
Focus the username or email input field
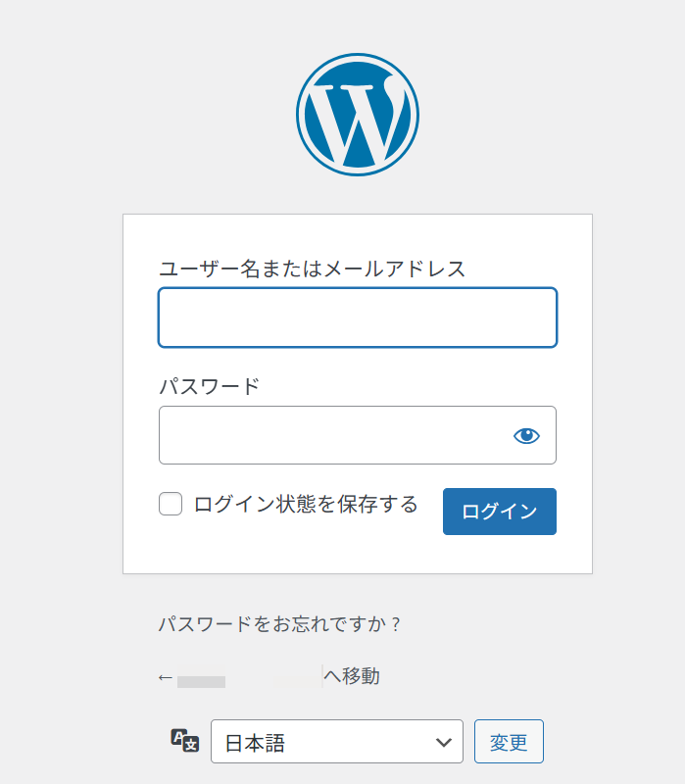pos(357,318)
